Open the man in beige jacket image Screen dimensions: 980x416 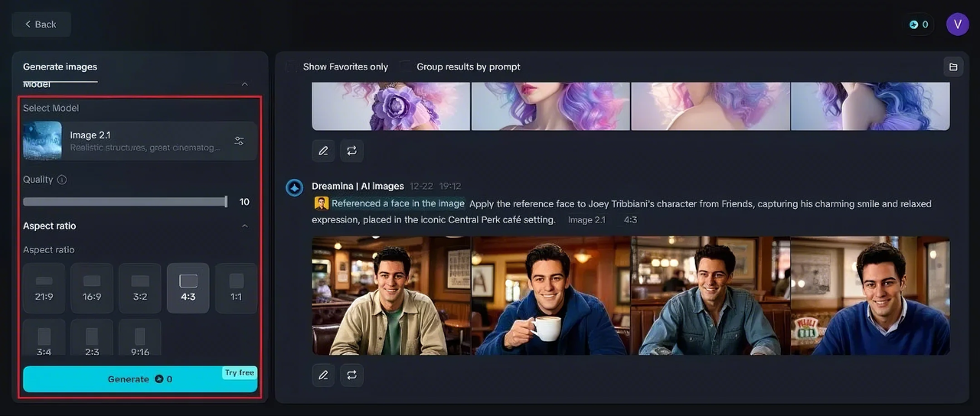[x=391, y=295]
